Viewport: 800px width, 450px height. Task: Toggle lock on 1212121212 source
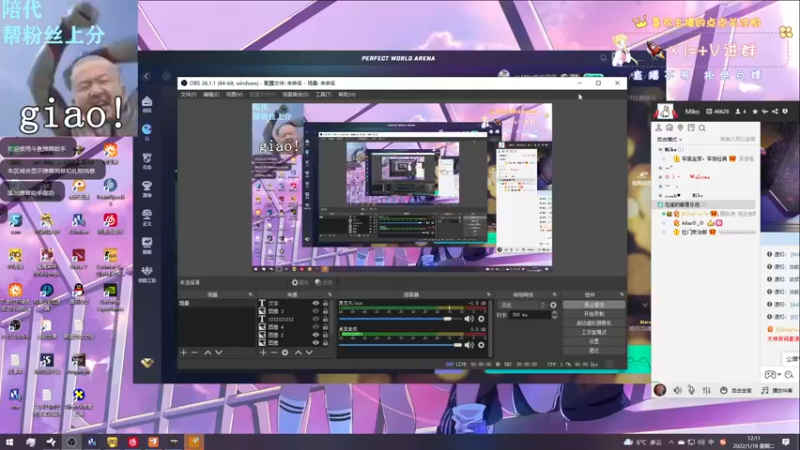coord(326,319)
